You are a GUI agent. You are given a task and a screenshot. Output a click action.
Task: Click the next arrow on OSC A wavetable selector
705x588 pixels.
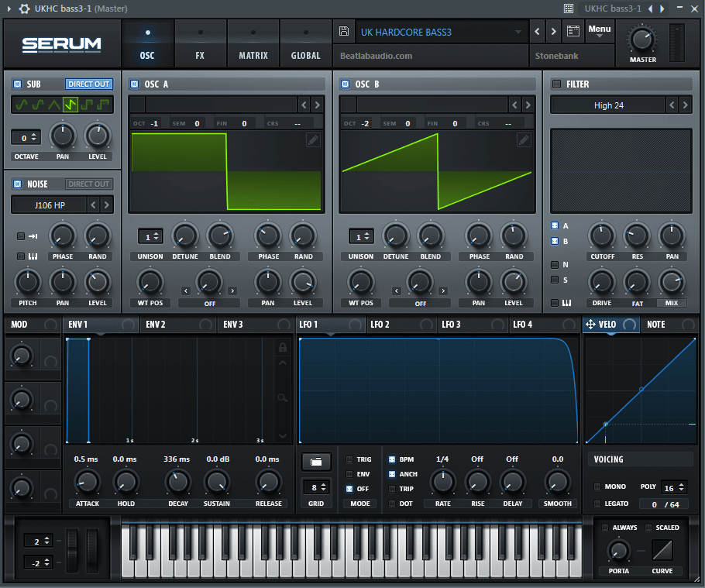point(315,103)
